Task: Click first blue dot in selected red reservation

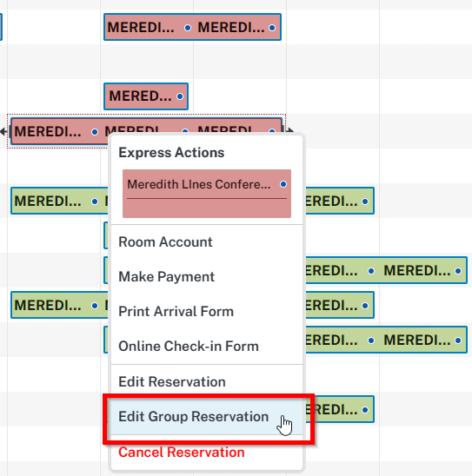Action: (x=95, y=132)
